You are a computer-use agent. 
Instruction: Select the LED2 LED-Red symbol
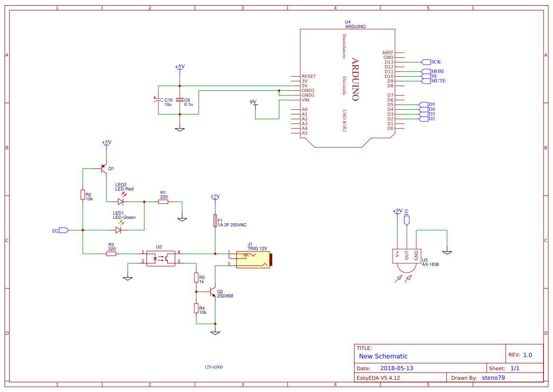(x=121, y=201)
